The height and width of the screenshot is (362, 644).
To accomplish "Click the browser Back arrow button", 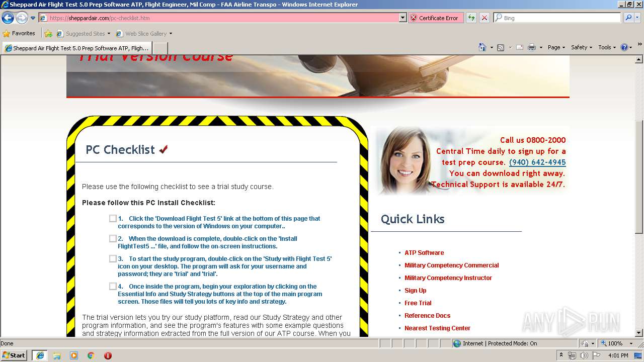I will coord(8,18).
